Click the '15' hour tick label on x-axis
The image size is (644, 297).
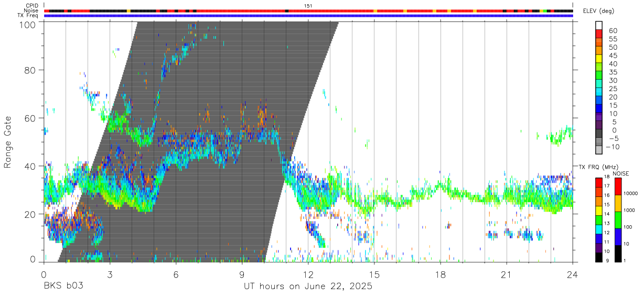point(374,274)
